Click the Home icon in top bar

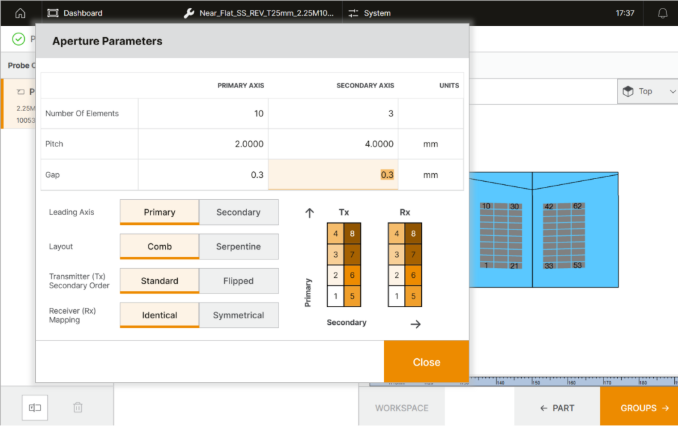19,13
